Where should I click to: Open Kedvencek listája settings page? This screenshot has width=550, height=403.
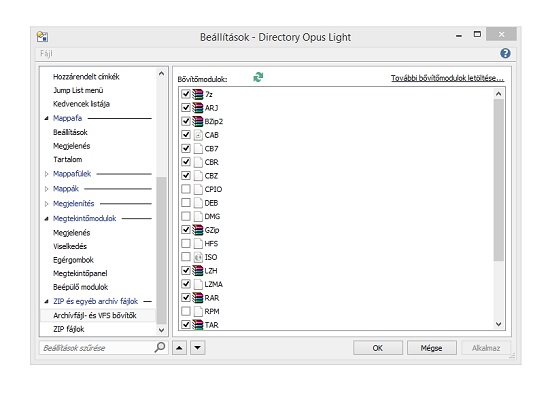tap(81, 104)
